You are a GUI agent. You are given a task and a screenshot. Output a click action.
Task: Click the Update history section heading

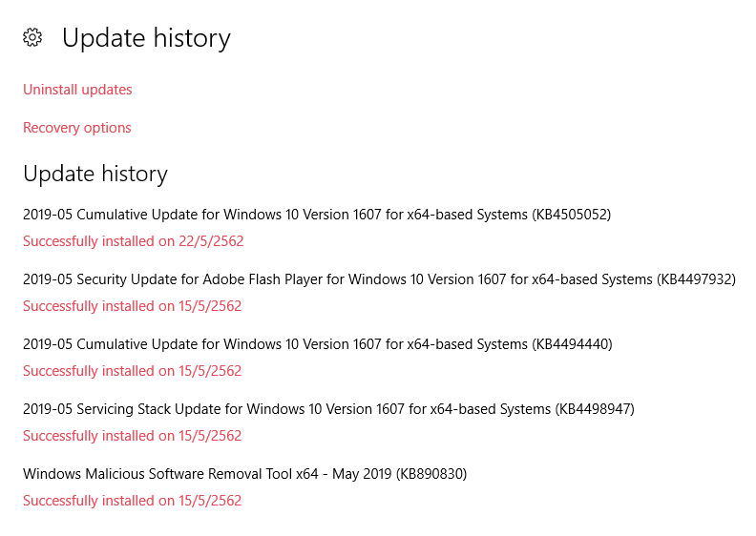point(95,174)
